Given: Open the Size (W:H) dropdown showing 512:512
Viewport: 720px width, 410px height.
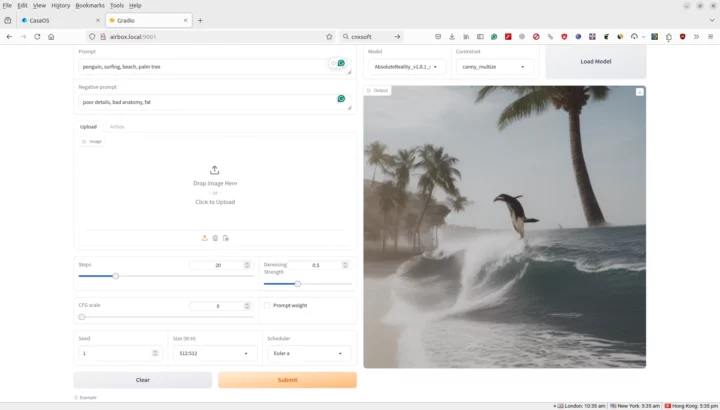Looking at the screenshot, I should (x=214, y=353).
